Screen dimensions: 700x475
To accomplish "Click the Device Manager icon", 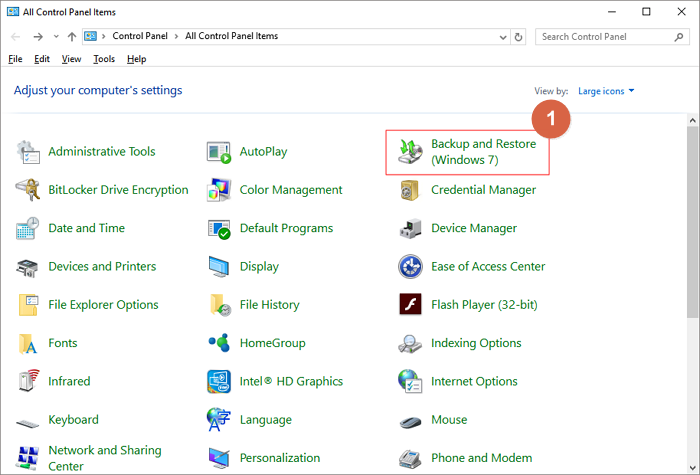I will [x=411, y=228].
